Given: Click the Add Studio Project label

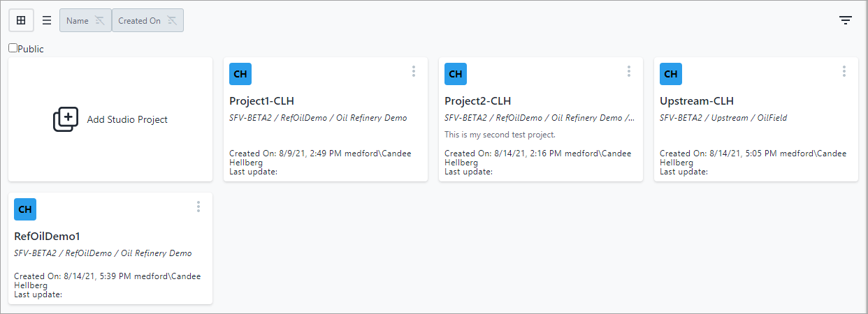Looking at the screenshot, I should click(x=127, y=119).
